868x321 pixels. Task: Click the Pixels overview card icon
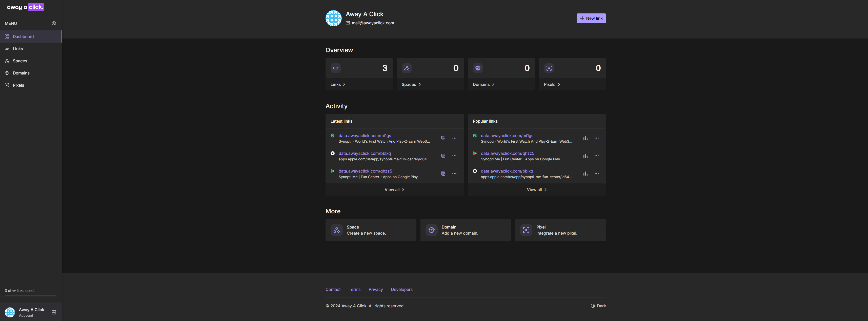pyautogui.click(x=549, y=68)
